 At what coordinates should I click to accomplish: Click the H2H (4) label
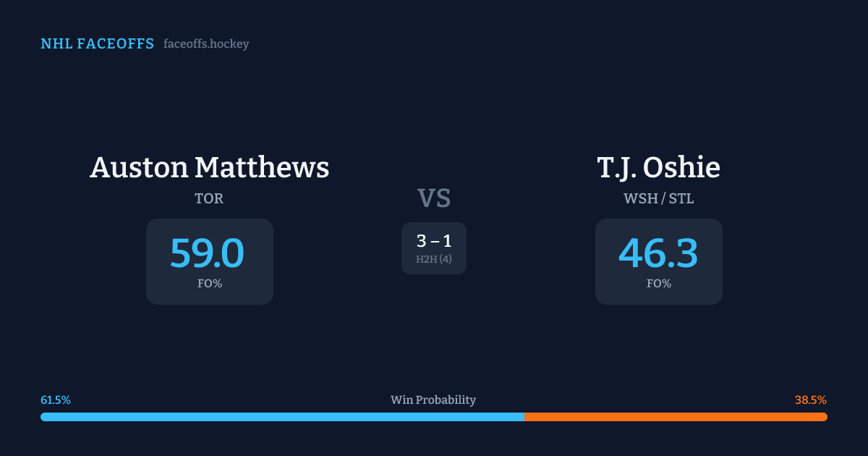pos(434,259)
